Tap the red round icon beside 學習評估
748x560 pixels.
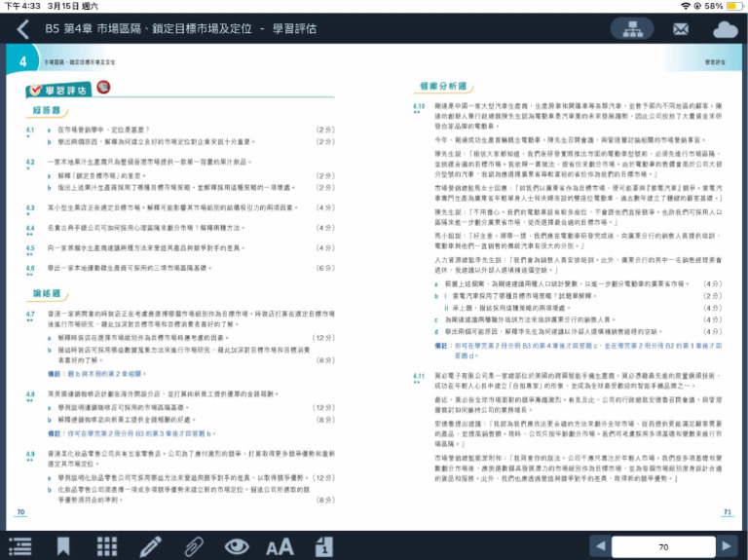(103, 88)
